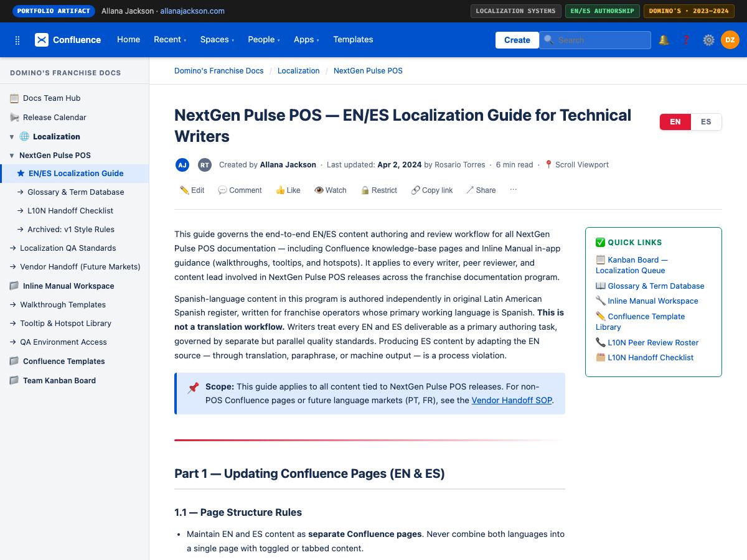
Task: Select the EN language option
Action: pos(675,122)
